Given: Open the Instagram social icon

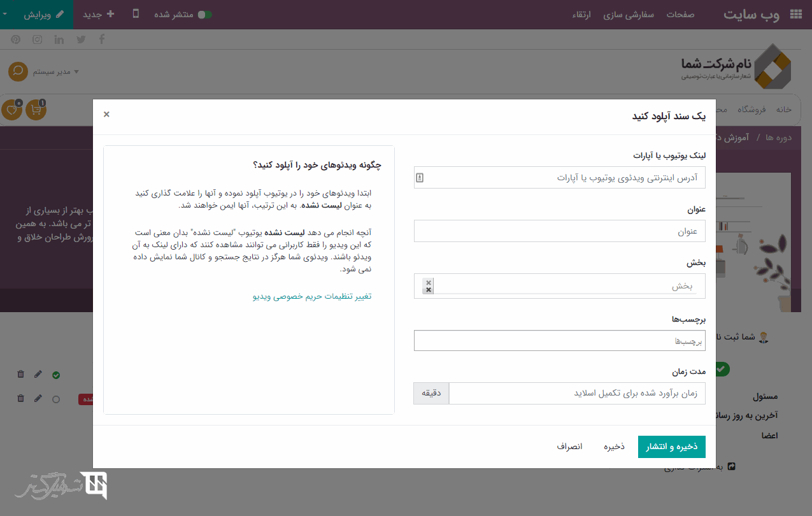Looking at the screenshot, I should [x=38, y=39].
